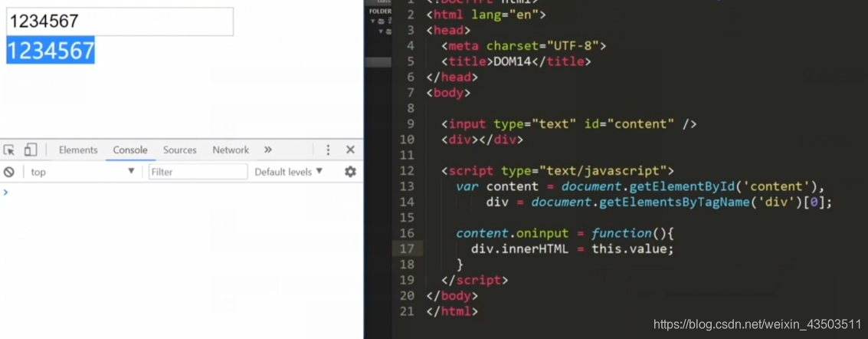Click the closing html tag on line 21

(452, 311)
